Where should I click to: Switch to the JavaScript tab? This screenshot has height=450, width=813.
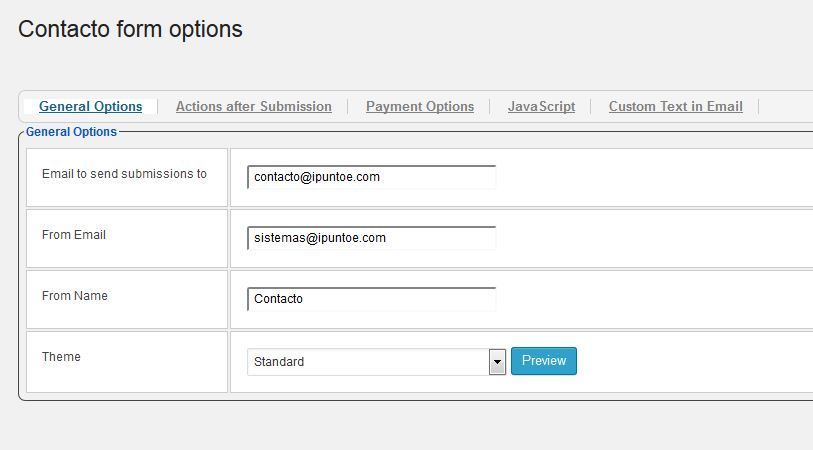541,106
